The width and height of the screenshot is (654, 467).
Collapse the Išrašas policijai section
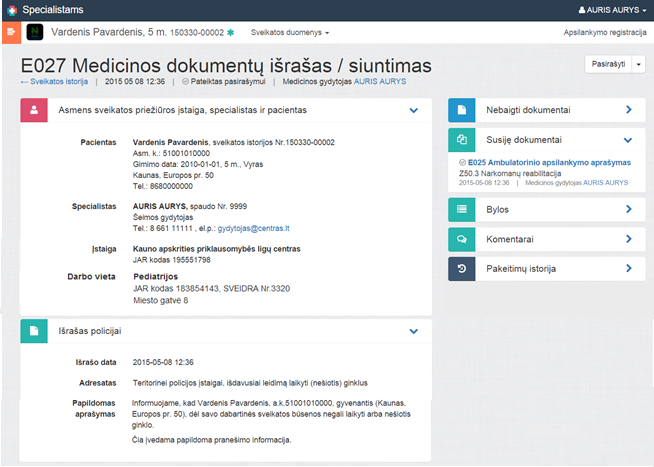pos(413,331)
